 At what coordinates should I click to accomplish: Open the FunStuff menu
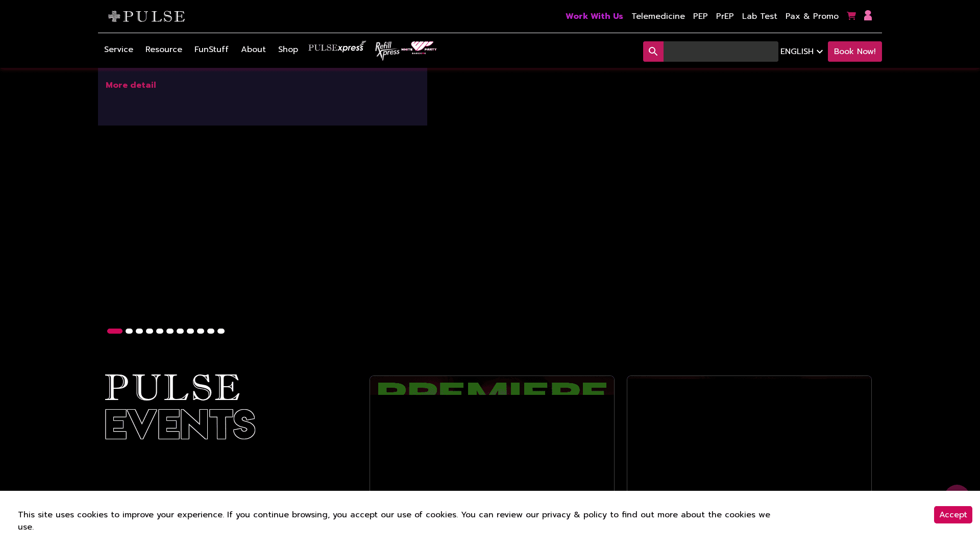point(211,49)
